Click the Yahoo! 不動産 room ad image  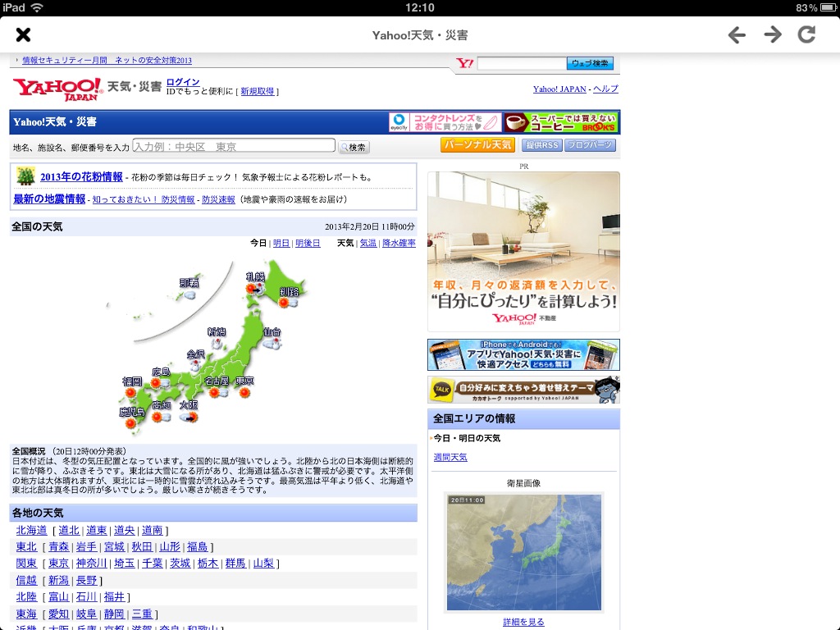pos(523,252)
